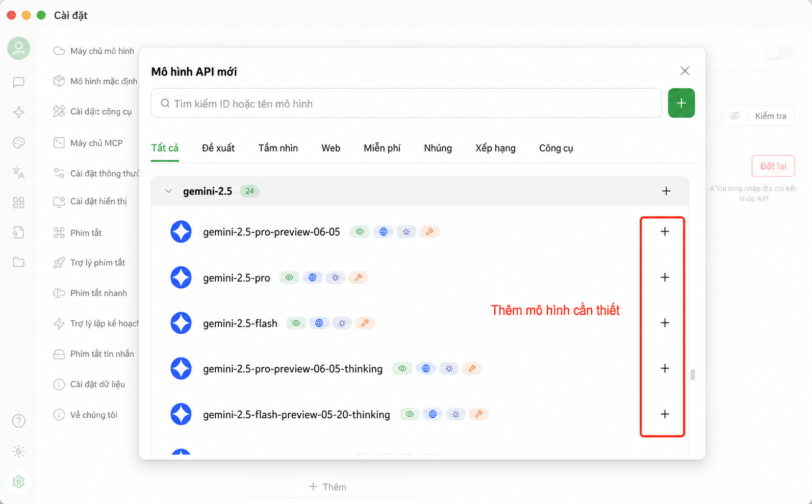The width and height of the screenshot is (812, 504).
Task: Click the gemini-2.5-pro-preview-06-05-thinking model logo
Action: pos(181,368)
